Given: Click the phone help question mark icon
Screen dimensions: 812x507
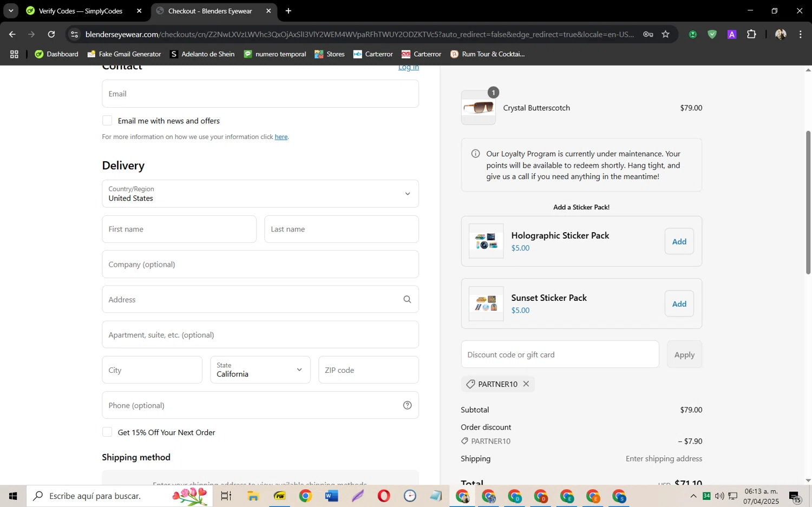Looking at the screenshot, I should (407, 405).
